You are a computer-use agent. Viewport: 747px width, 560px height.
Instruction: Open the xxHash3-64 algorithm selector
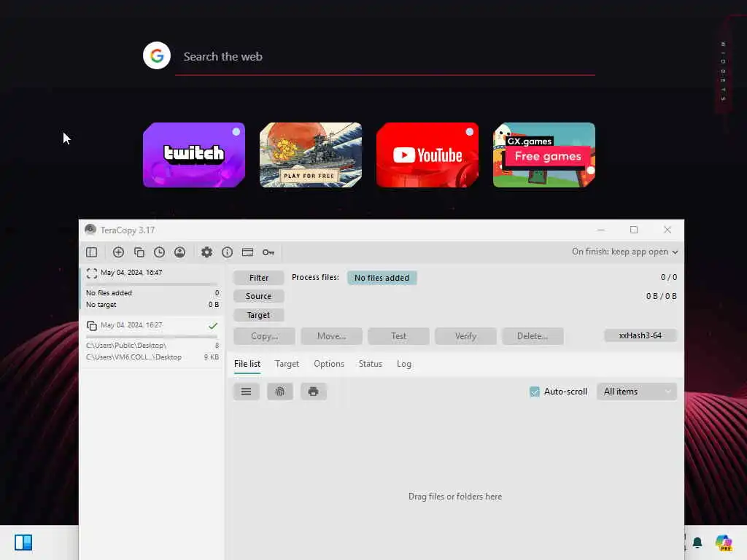[x=640, y=335]
